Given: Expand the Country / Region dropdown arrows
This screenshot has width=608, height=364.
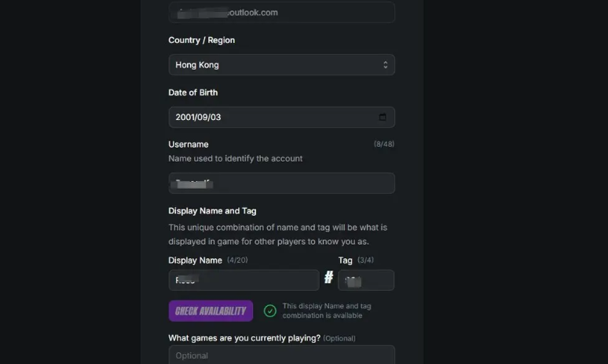Looking at the screenshot, I should point(385,64).
